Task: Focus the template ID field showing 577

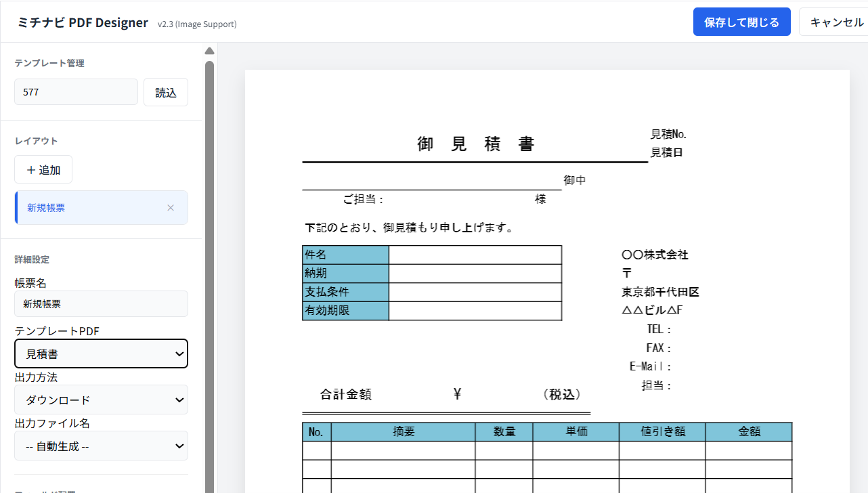Action: (76, 92)
